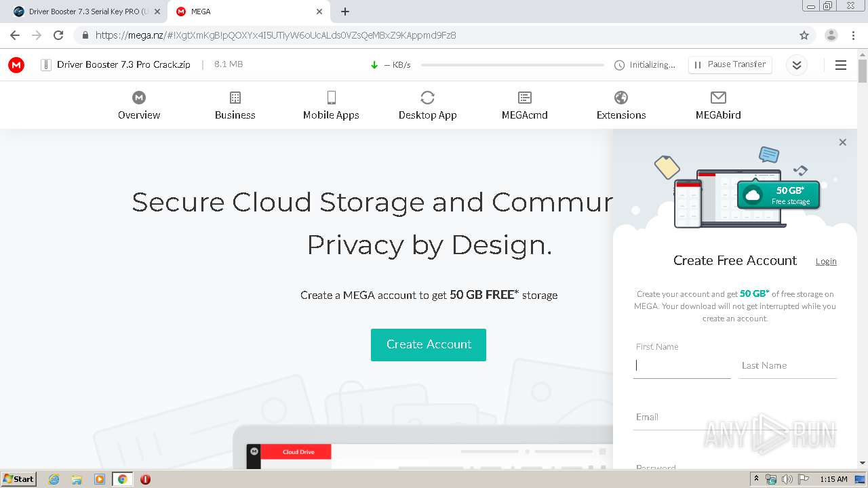
Task: Open the Extensions page
Action: coord(621,106)
